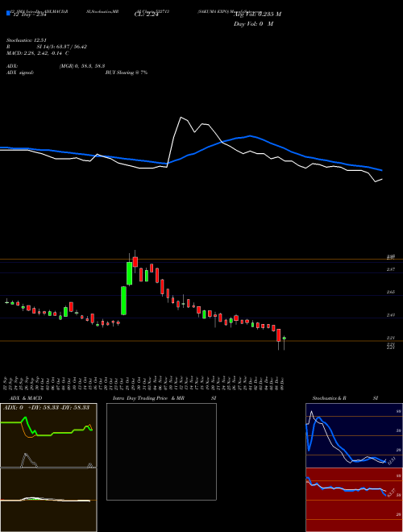The width and height of the screenshot is (403, 532).
Task: Click the 'Intra Day Trading Price & MR' title
Action: click(x=148, y=398)
